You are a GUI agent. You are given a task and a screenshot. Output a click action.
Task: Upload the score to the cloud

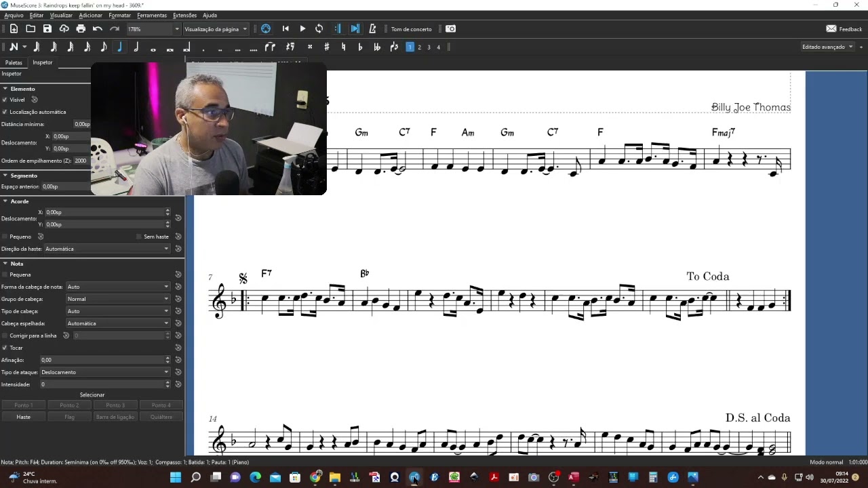coord(64,28)
